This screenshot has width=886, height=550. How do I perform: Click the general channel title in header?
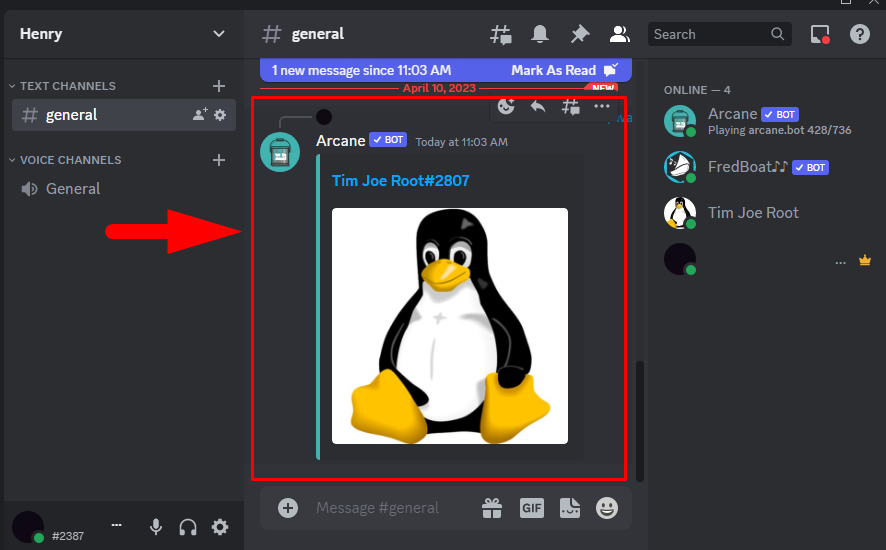coord(318,34)
